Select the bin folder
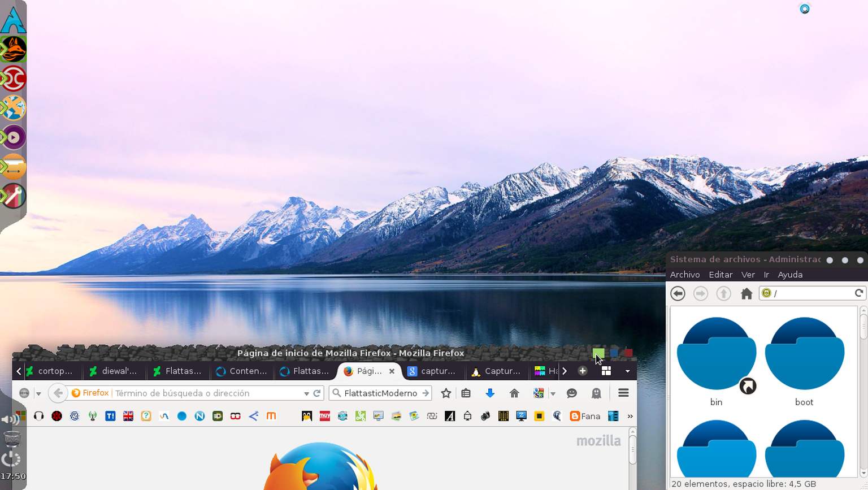The width and height of the screenshot is (868, 490). [717, 361]
